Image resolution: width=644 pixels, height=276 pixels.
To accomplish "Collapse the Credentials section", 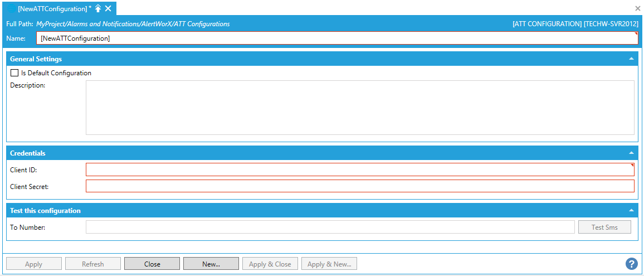I will pyautogui.click(x=631, y=153).
